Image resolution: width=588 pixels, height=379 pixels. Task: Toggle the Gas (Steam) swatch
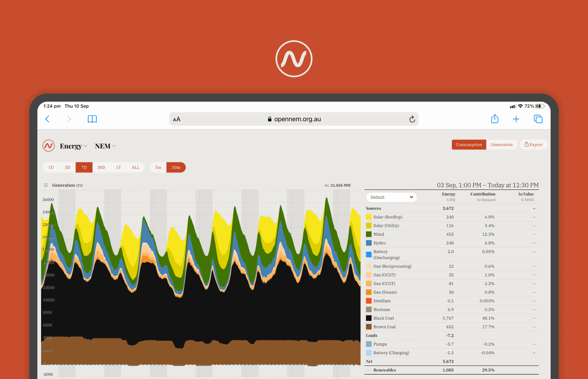[x=369, y=292]
